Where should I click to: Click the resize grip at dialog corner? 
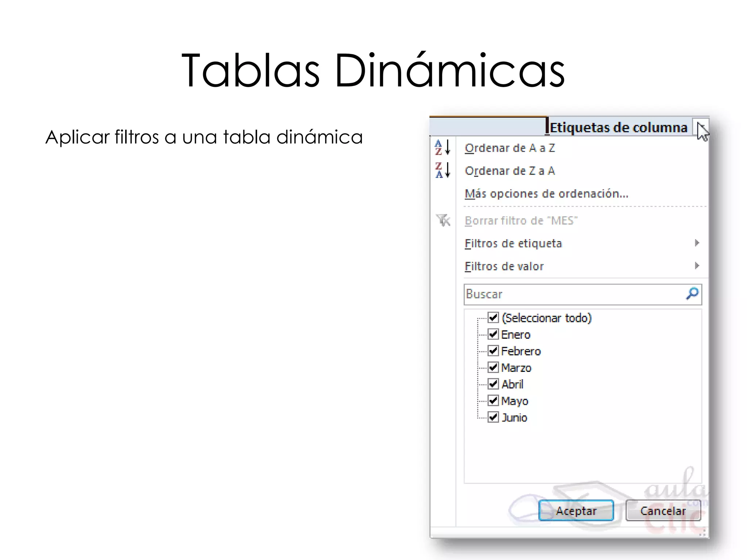click(x=703, y=532)
